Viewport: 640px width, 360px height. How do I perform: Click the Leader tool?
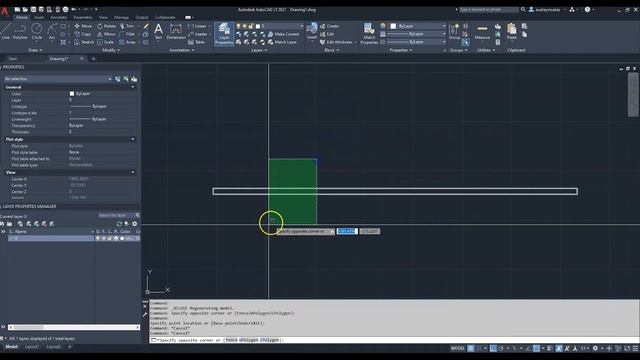tap(198, 34)
